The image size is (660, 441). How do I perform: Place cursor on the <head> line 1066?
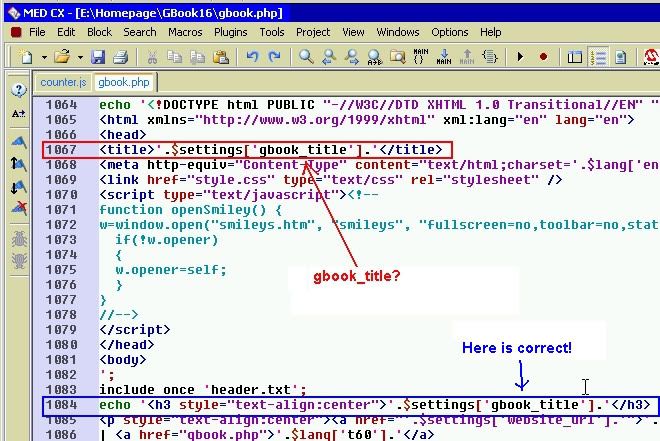click(x=122, y=135)
